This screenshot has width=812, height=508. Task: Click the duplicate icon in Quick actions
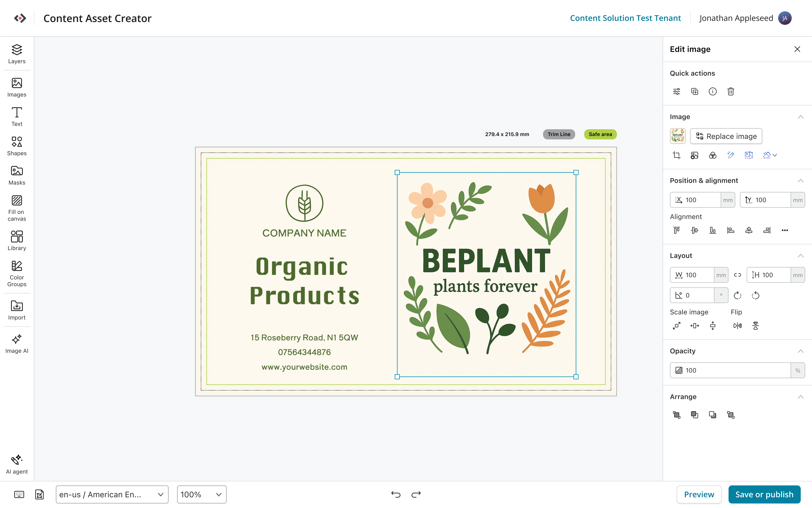click(x=694, y=91)
